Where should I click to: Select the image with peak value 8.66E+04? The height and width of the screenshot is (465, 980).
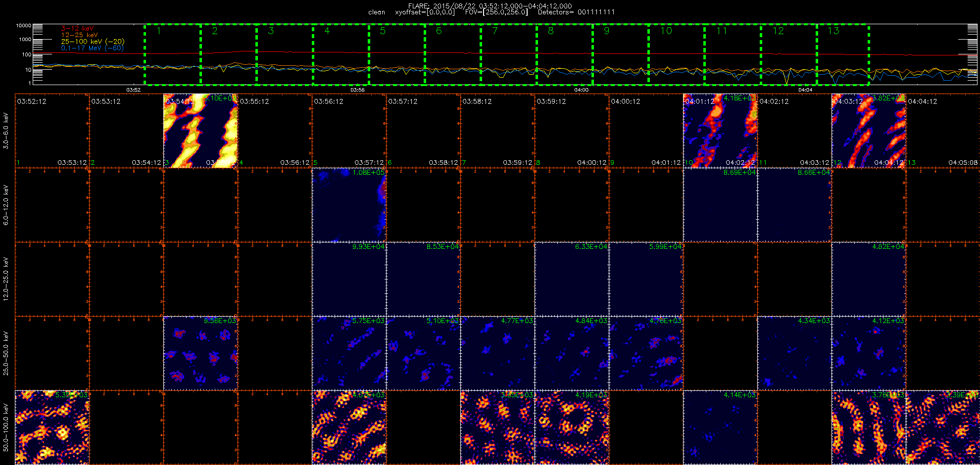(x=794, y=205)
